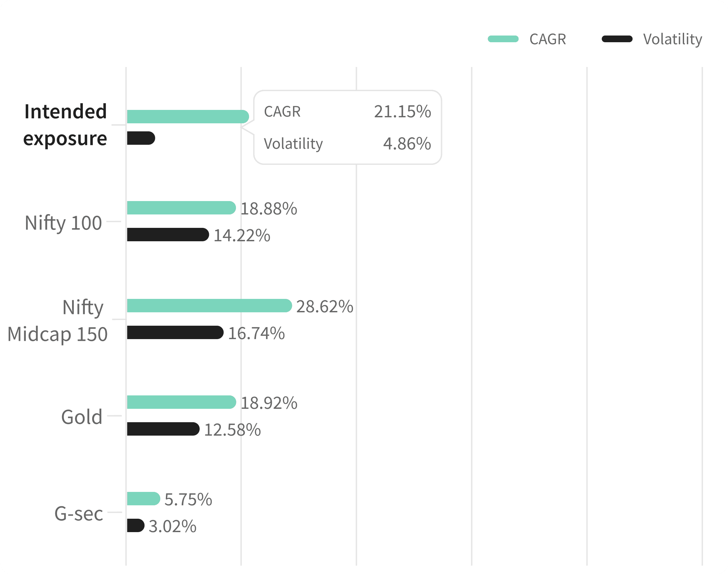Toggle the CAGR series in the legend

pos(547,39)
